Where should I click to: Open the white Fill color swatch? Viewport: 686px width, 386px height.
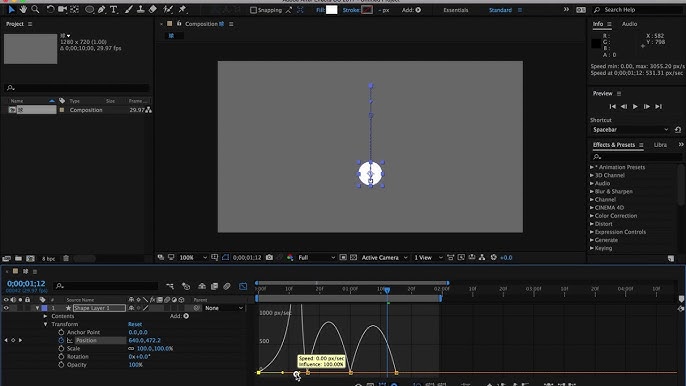[x=332, y=10]
